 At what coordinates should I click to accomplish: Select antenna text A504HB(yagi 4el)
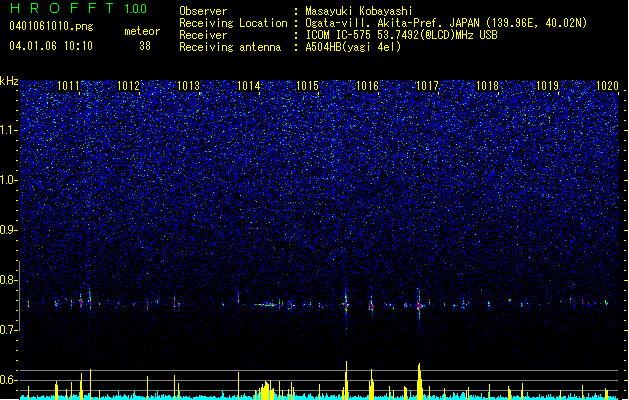(353, 47)
